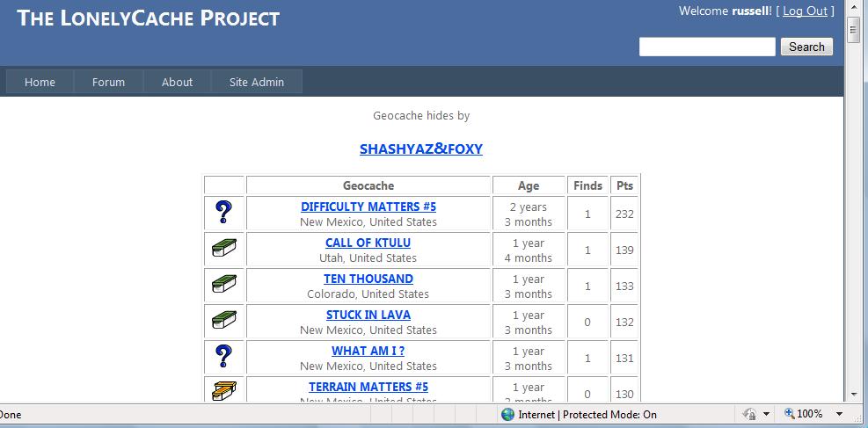Click the 'Geocache hides by' heading text
This screenshot has width=868, height=428.
point(421,116)
